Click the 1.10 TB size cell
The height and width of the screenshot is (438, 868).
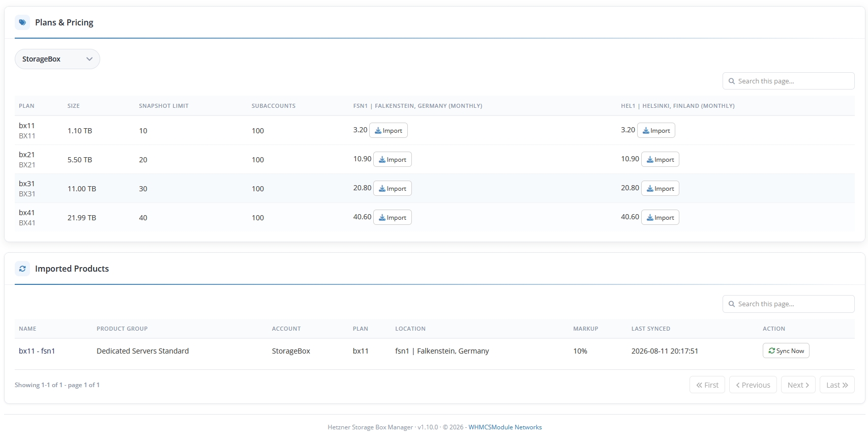pos(80,131)
